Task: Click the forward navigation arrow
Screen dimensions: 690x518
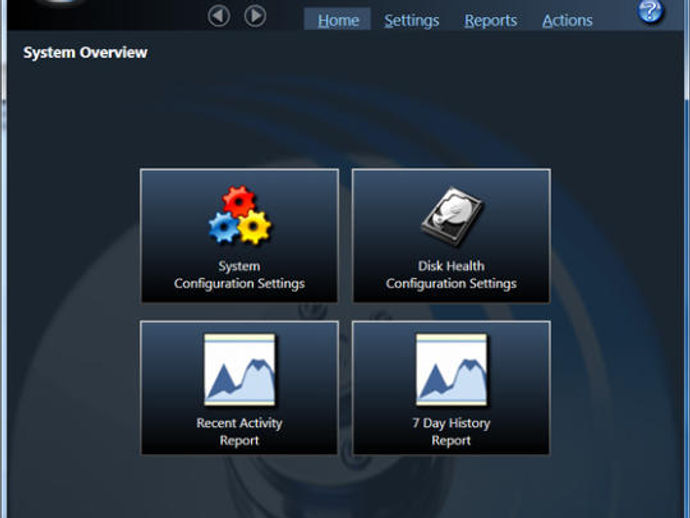Action: (255, 16)
